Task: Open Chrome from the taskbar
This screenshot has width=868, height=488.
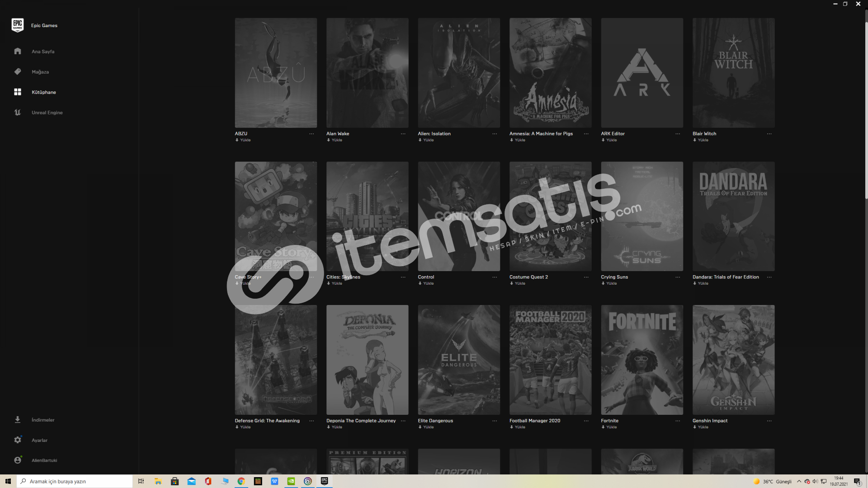Action: click(241, 481)
